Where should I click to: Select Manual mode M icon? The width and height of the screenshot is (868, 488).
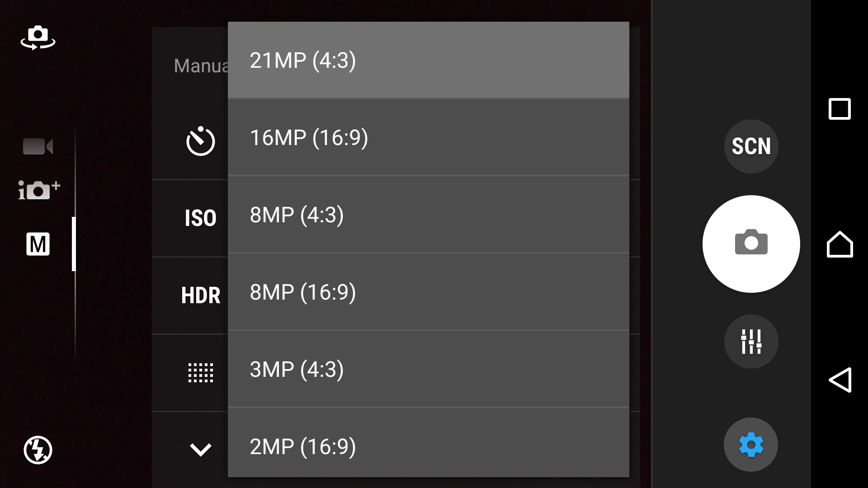(x=38, y=244)
